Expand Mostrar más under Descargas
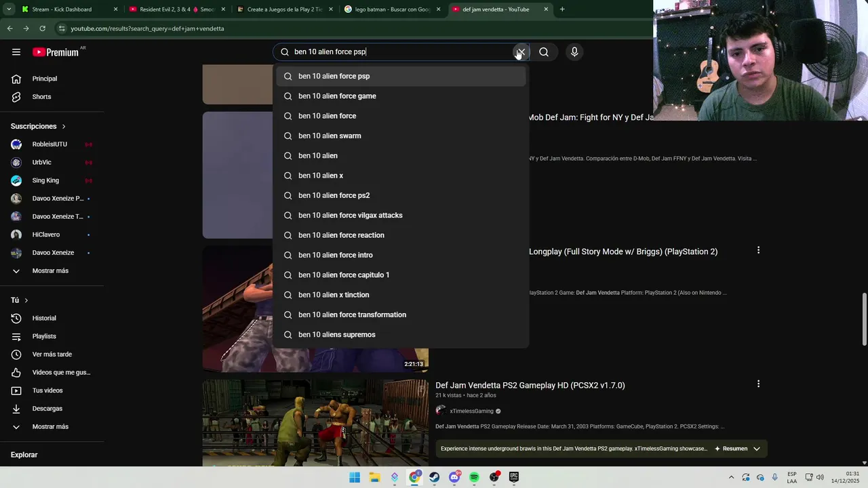The height and width of the screenshot is (488, 868). point(52,427)
